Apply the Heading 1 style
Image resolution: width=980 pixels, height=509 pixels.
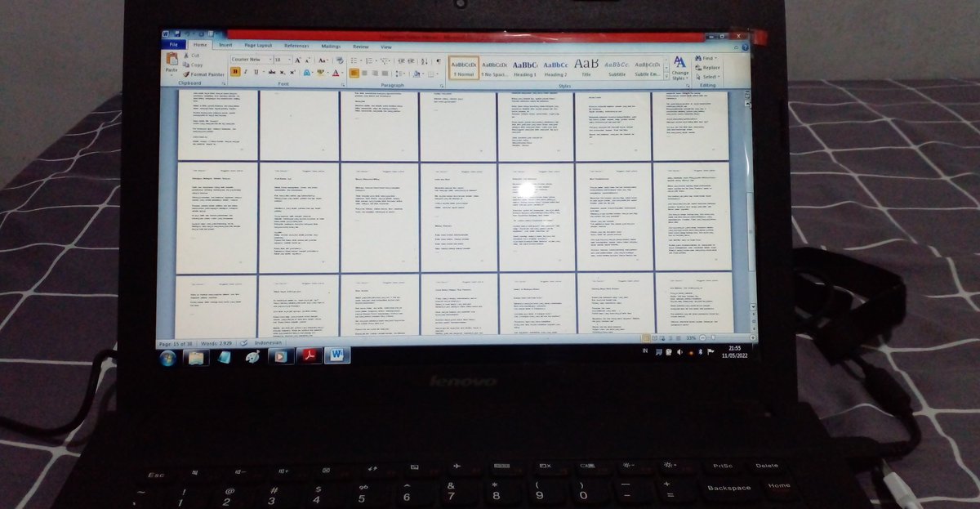pyautogui.click(x=524, y=68)
